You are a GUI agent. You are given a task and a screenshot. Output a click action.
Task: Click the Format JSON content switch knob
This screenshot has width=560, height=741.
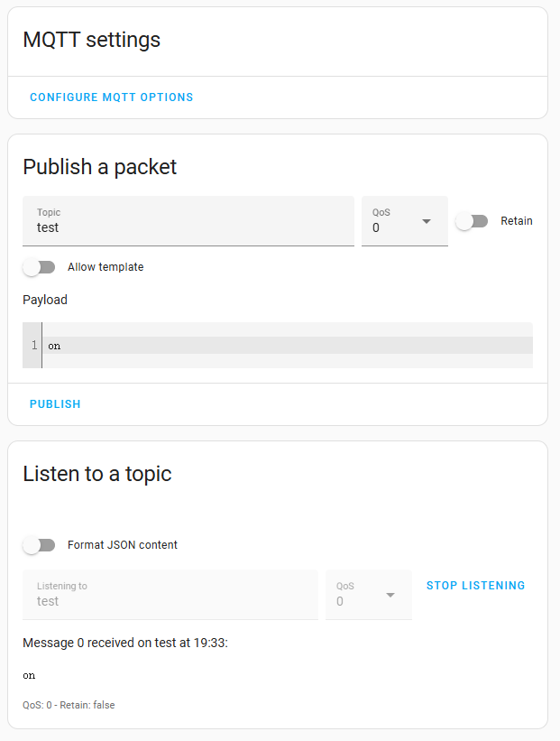[32, 544]
